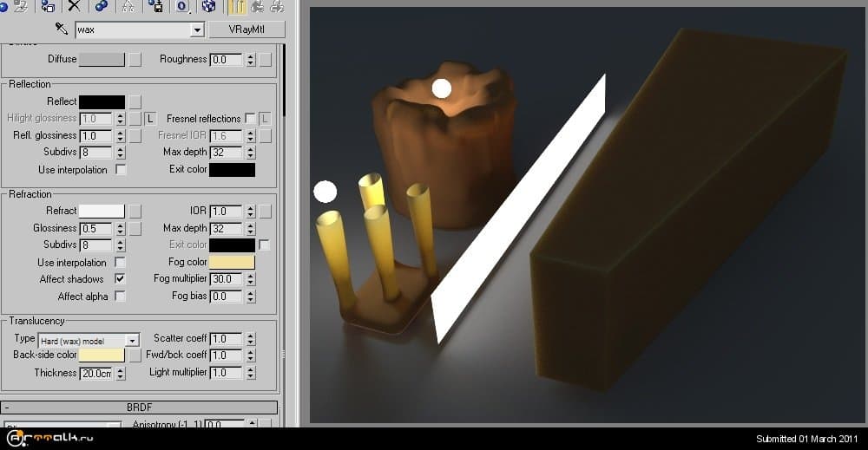This screenshot has height=450, width=868.
Task: Click Refract white color swatch
Action: click(x=102, y=211)
